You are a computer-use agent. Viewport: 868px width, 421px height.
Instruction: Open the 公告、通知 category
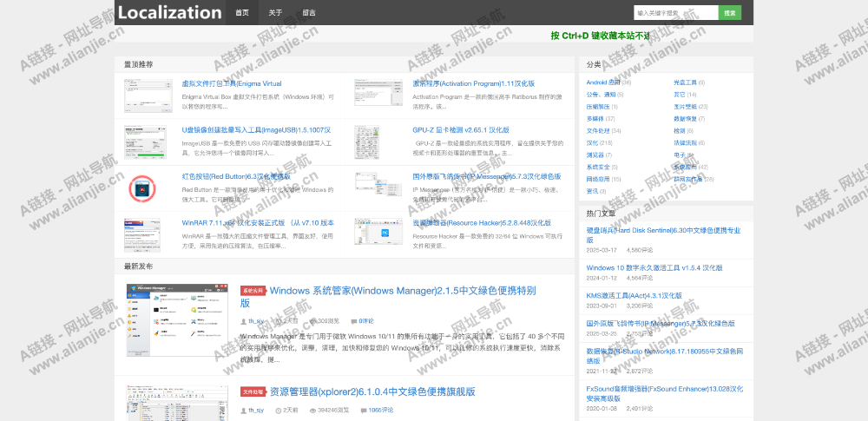pos(601,95)
